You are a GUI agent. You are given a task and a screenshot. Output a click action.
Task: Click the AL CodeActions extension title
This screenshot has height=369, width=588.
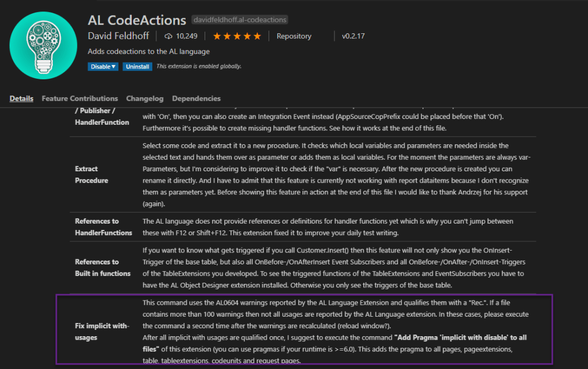coord(137,20)
